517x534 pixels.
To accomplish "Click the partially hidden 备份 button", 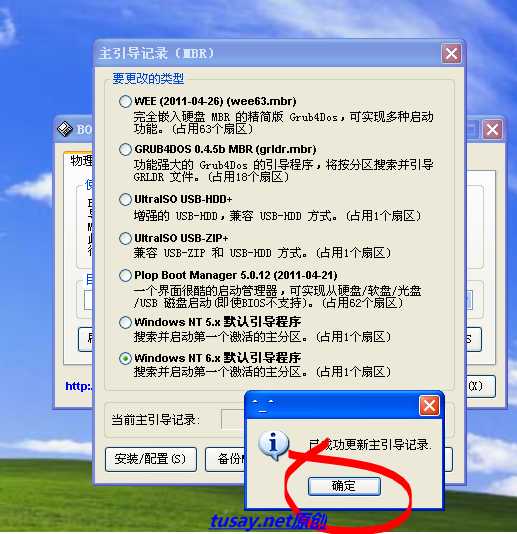I will pos(225,459).
